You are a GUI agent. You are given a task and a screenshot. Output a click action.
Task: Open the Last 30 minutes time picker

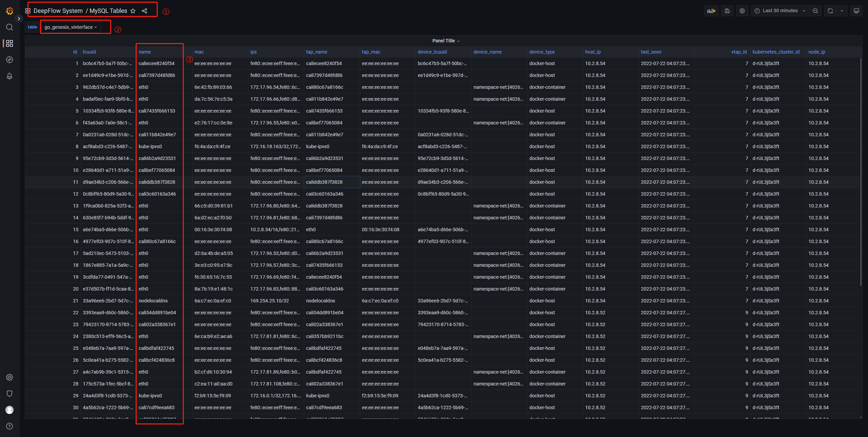pyautogui.click(x=780, y=11)
